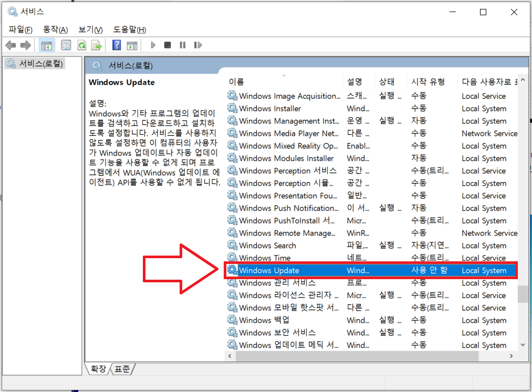Click the Refresh toolbar icon

click(82, 45)
